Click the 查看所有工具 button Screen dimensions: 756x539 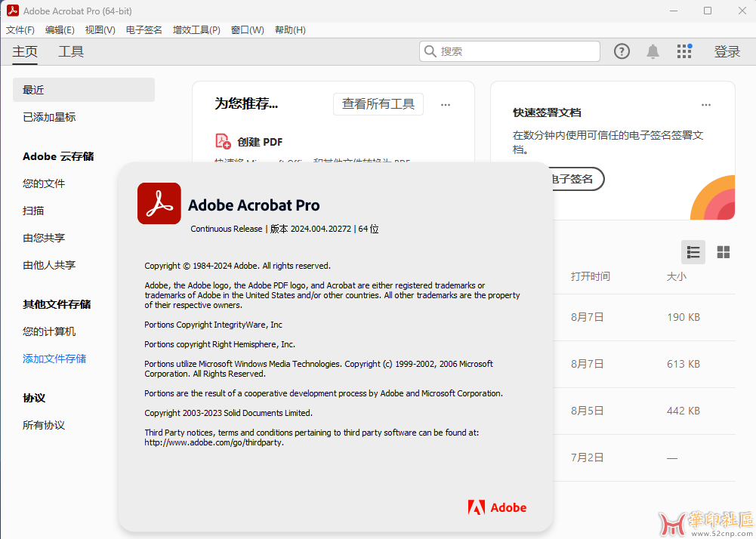378,104
